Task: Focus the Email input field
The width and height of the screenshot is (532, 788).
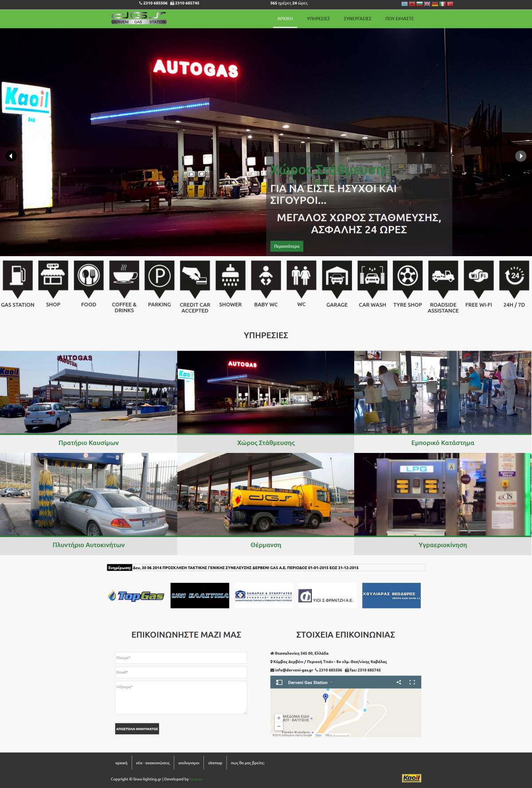Action: [x=181, y=672]
